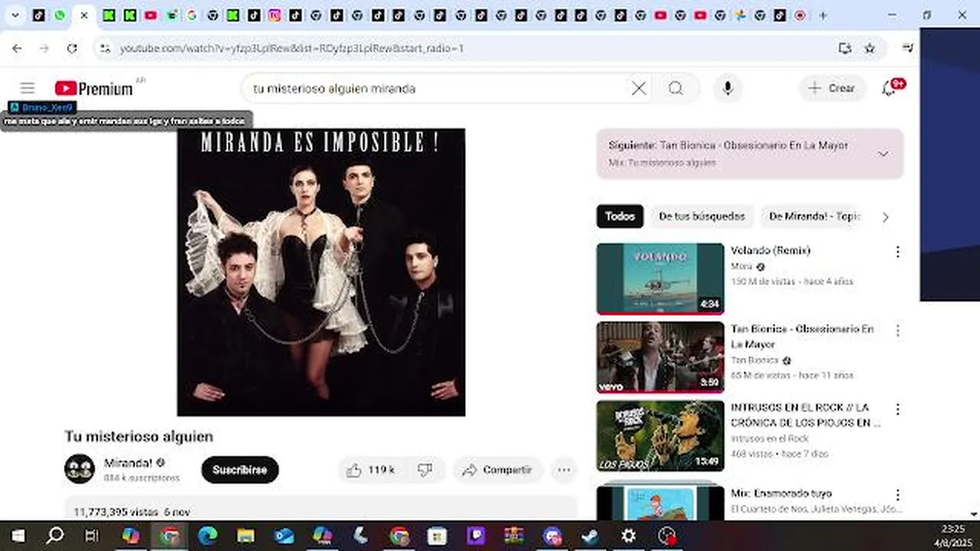Go to YouTube Premium home logo

pos(94,88)
